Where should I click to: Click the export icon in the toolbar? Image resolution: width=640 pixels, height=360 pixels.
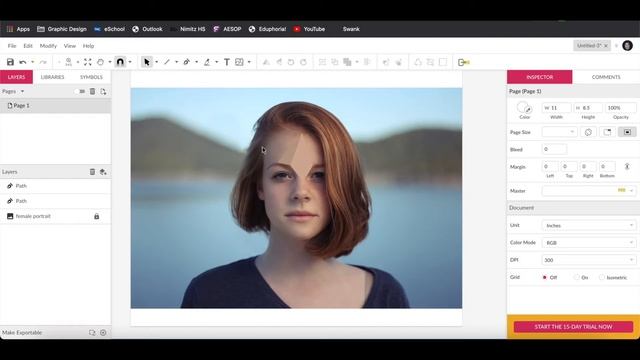pos(464,62)
